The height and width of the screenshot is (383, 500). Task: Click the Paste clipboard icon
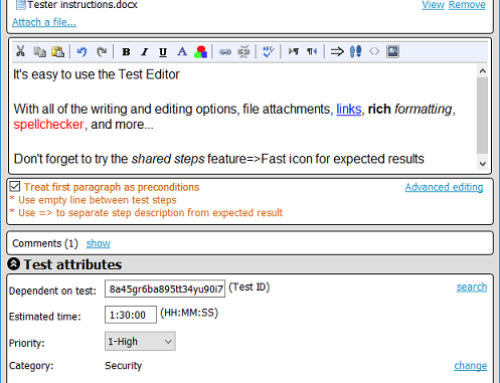(58, 52)
